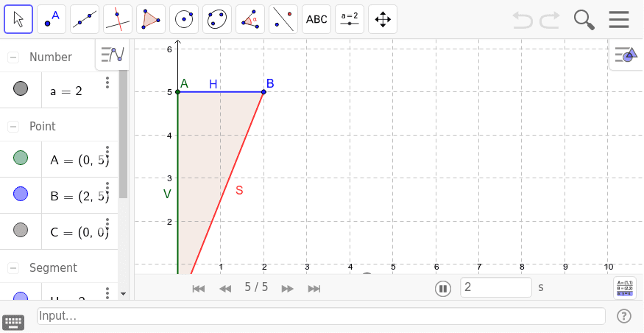Advance one construction step
This screenshot has height=333, width=644.
pos(288,289)
